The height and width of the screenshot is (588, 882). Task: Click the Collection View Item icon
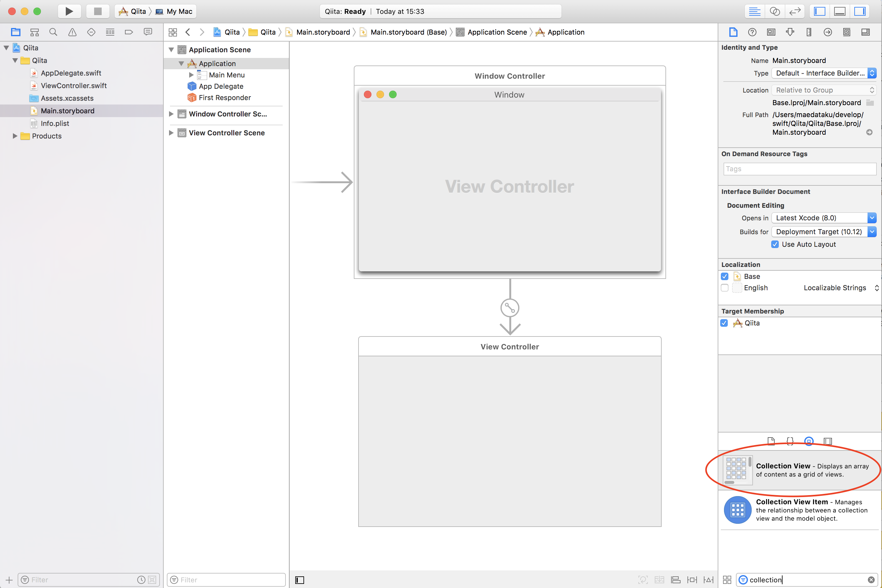coord(736,511)
